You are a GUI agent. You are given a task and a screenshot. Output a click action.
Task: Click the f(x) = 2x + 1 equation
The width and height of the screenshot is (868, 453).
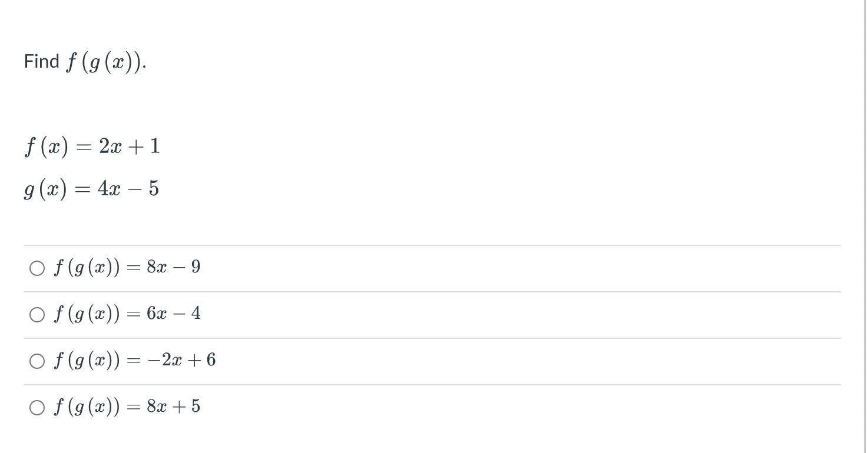coord(92,146)
